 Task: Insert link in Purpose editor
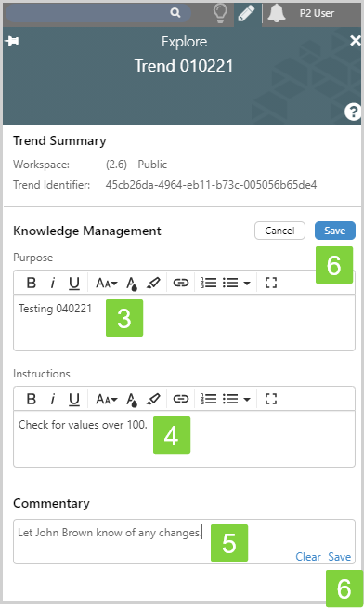point(180,283)
